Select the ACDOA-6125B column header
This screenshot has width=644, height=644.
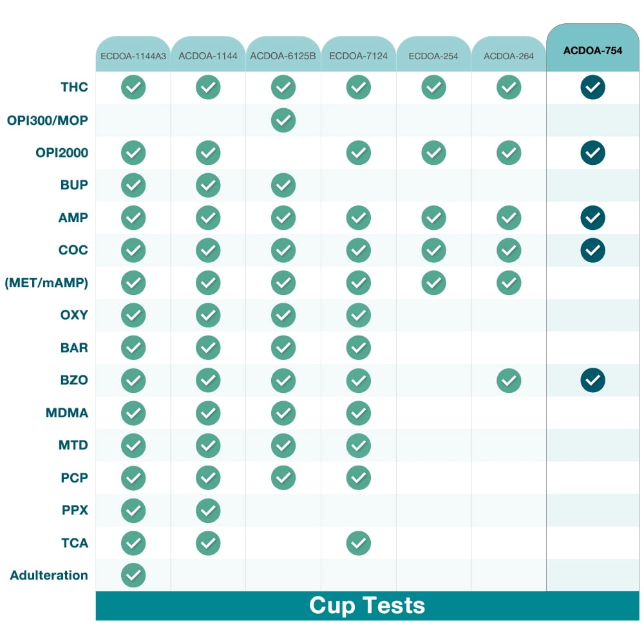283,56
